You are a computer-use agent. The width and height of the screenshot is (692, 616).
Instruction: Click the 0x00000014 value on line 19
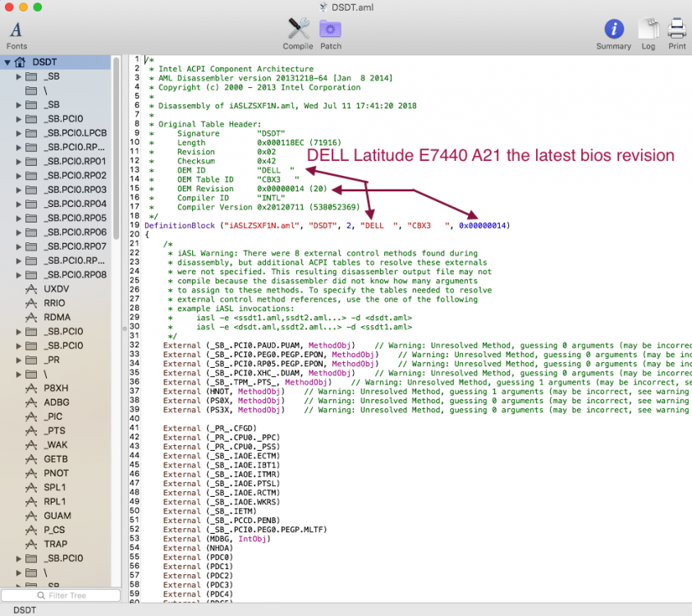[x=483, y=226]
